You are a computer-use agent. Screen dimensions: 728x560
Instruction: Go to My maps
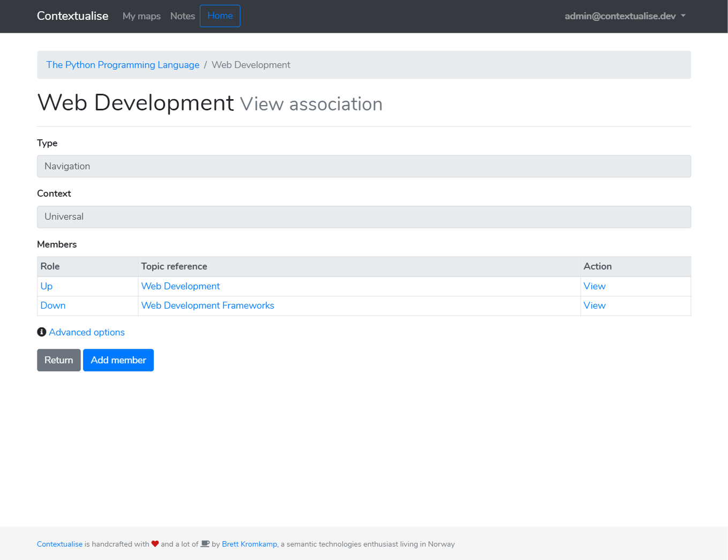tap(141, 16)
